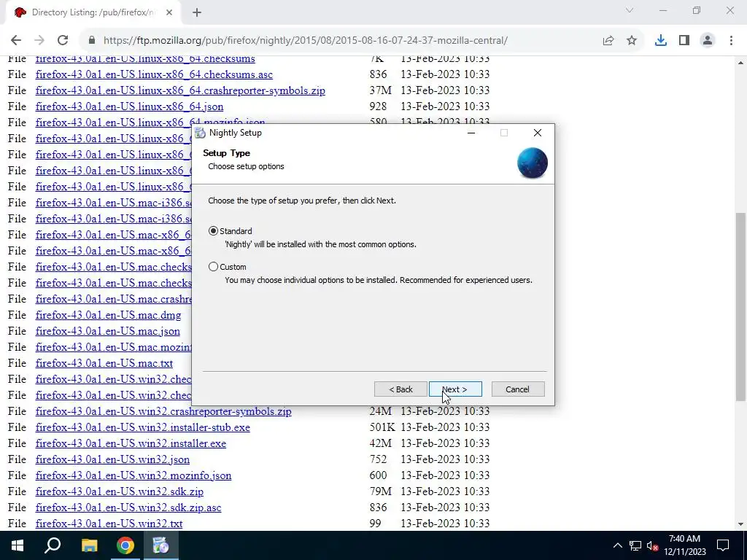This screenshot has height=560, width=747.
Task: Close the Nightly Setup dialog
Action: pos(538,133)
